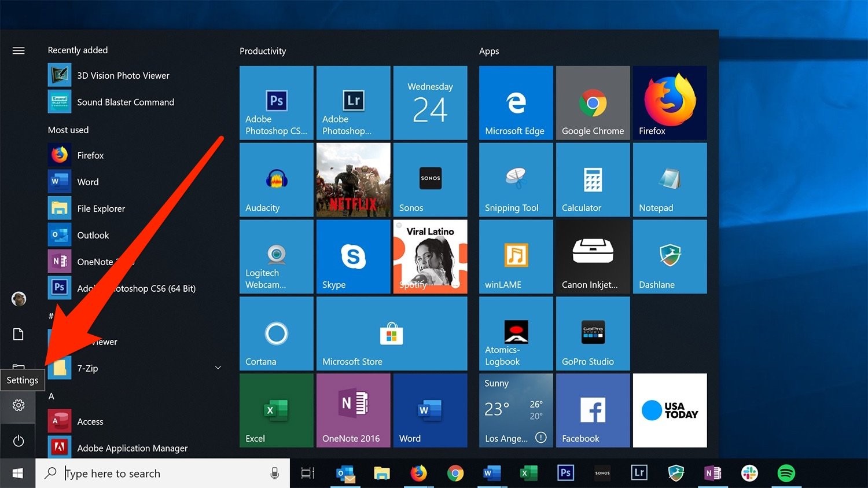Launch the Firefox tile in Apps
This screenshot has height=488, width=868.
coord(670,102)
